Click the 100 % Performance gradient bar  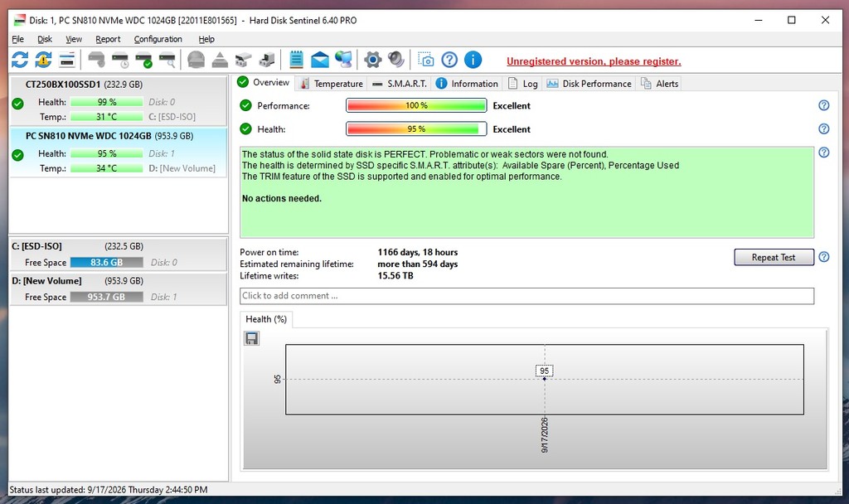coord(416,105)
